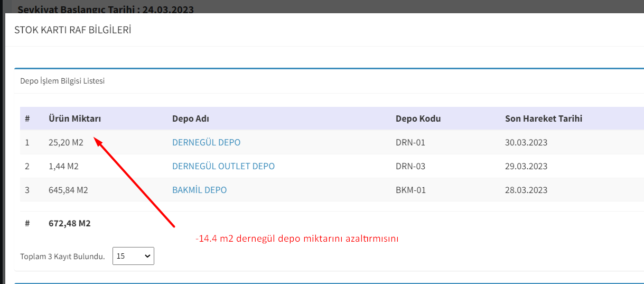The height and width of the screenshot is (284, 644).
Task: Select the 30.03.2023 last movement date
Action: pyautogui.click(x=526, y=142)
